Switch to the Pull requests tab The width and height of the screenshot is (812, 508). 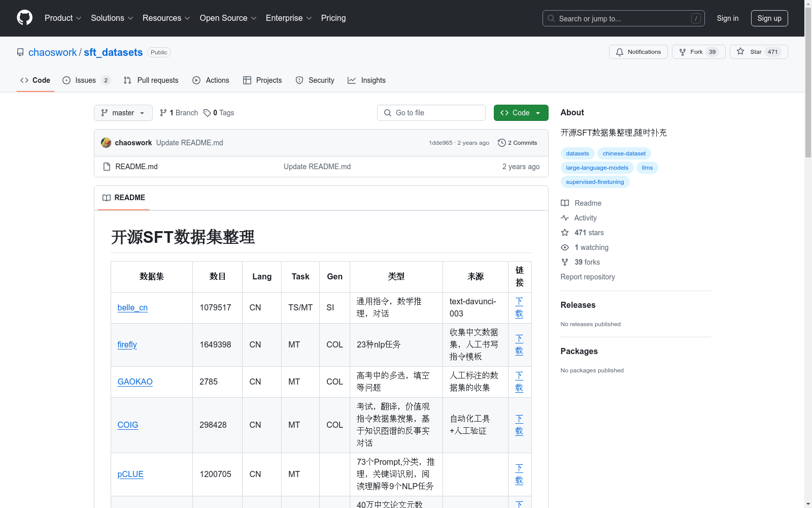[151, 80]
